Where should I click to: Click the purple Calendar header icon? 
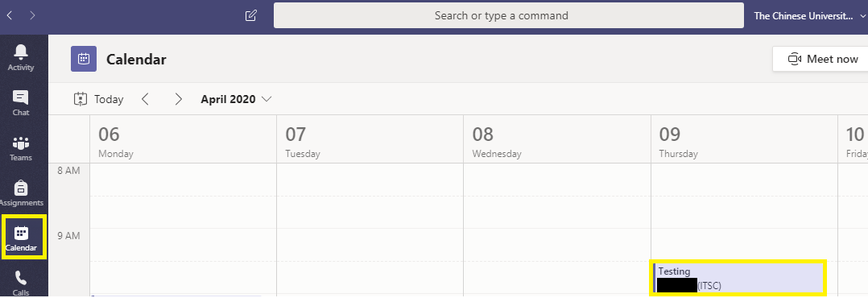point(84,59)
